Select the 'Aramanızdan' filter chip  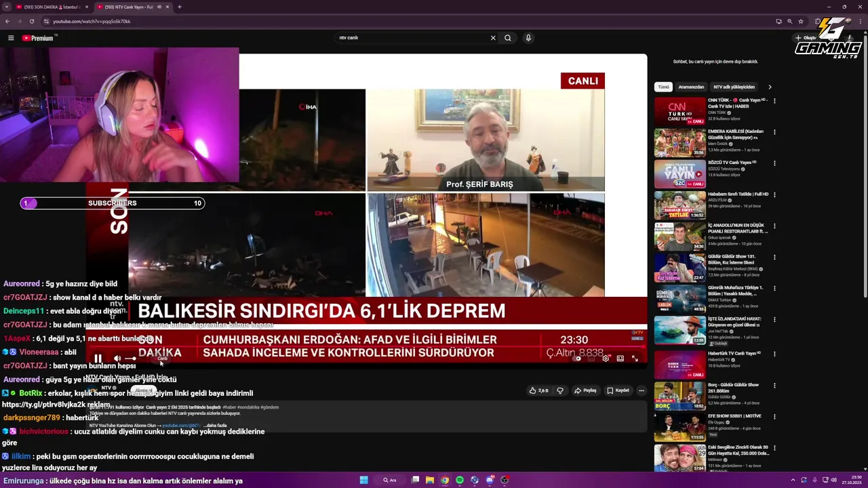tap(691, 87)
